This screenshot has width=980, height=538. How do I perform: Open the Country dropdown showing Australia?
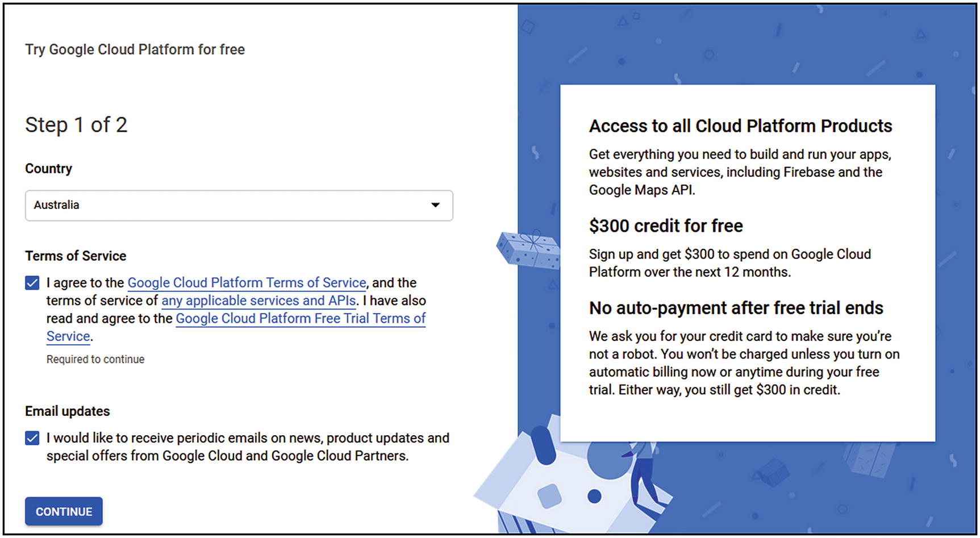239,205
